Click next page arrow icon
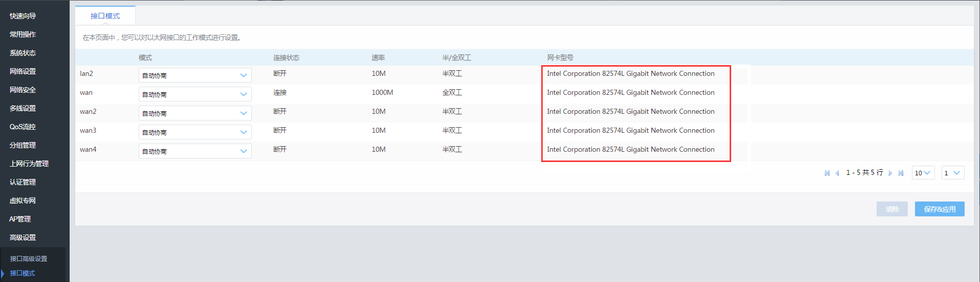This screenshot has width=980, height=282. pyautogui.click(x=890, y=173)
